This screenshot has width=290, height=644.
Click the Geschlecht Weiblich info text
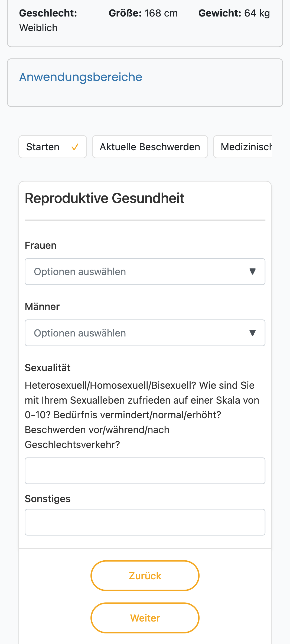48,20
